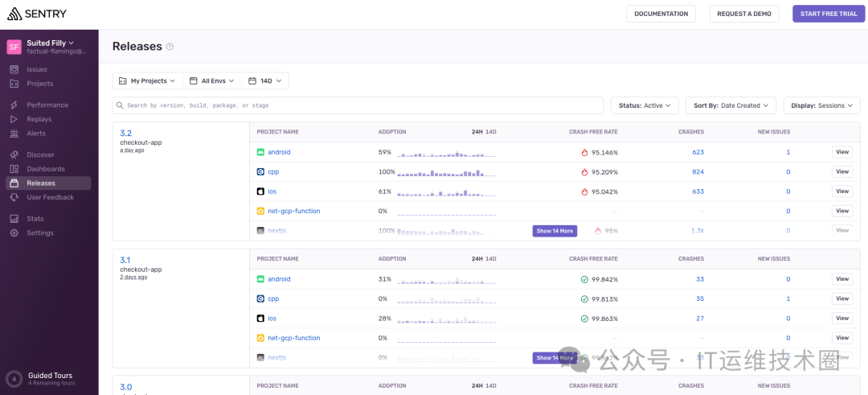Screen dimensions: 868x395
Task: Switch release 3.2 adoption chart to 14D
Action: tap(491, 132)
